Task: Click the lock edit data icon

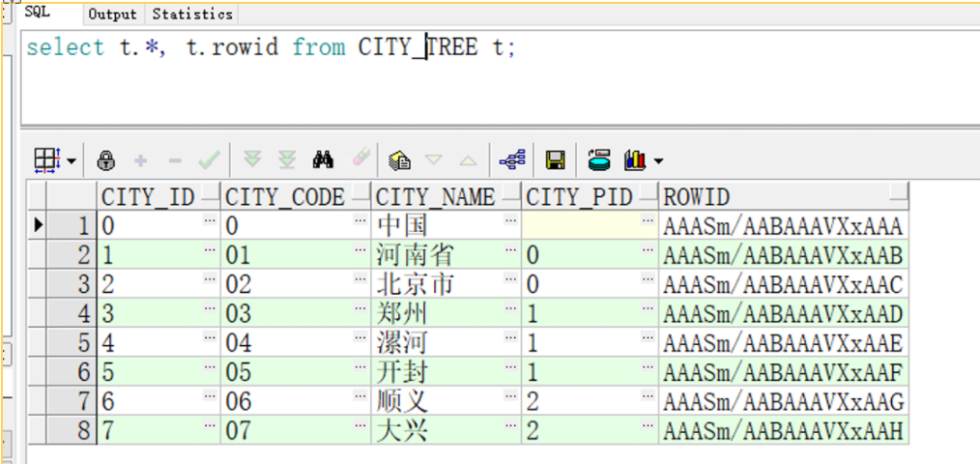Action: coord(105,160)
